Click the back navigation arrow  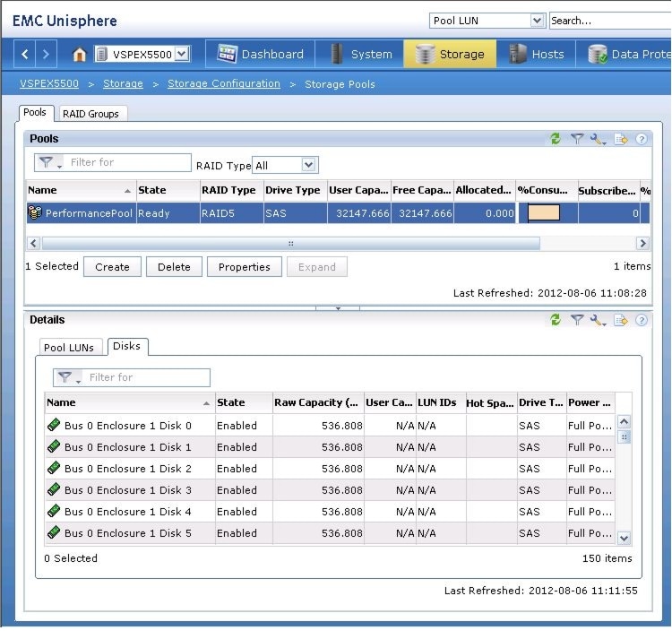25,55
